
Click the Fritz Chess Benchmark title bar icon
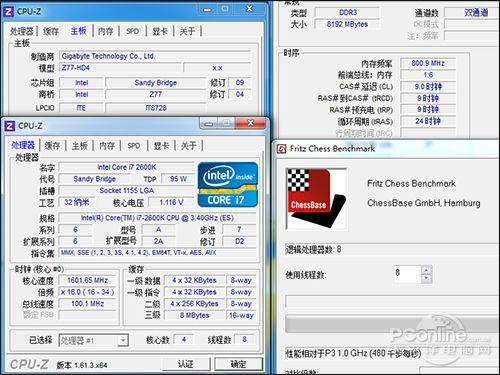(x=282, y=149)
